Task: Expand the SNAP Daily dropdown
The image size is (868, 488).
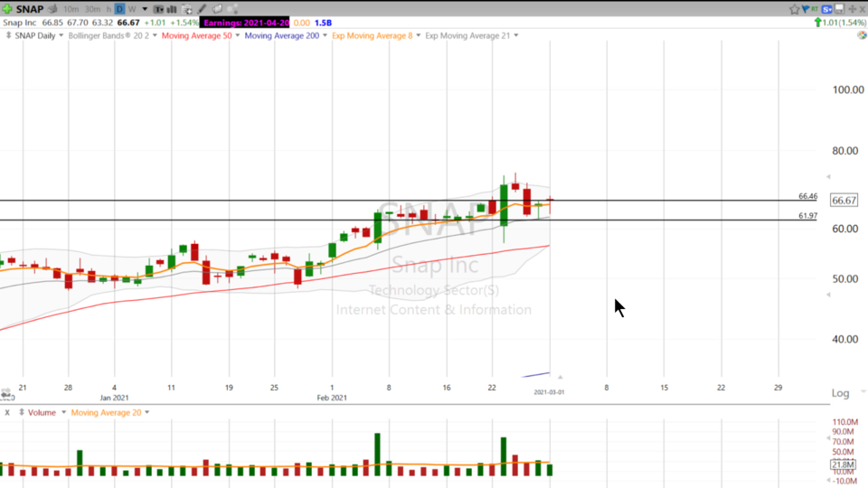Action: [x=61, y=35]
